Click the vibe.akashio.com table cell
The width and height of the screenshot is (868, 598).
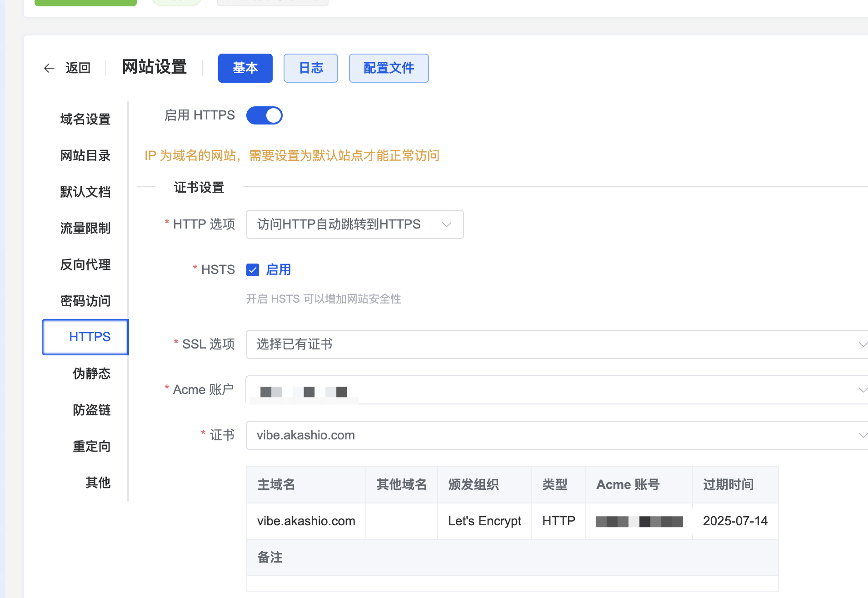306,521
